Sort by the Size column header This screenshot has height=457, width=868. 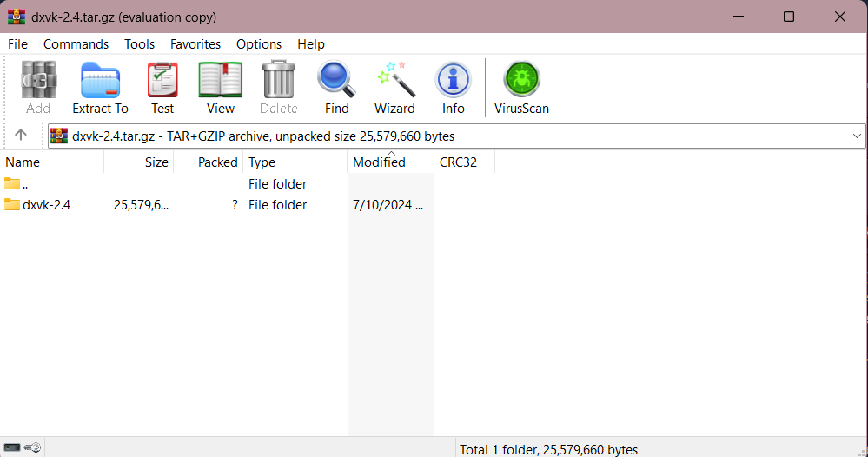tap(139, 162)
